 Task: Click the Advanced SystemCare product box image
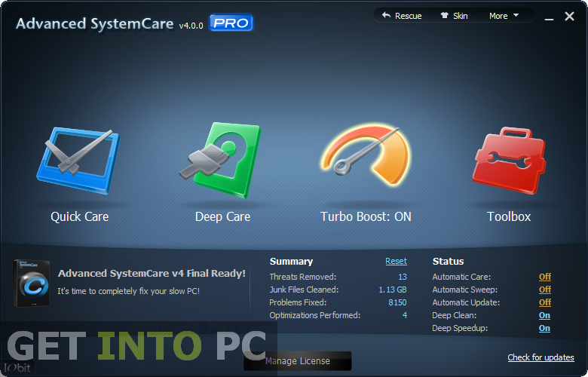click(x=32, y=284)
